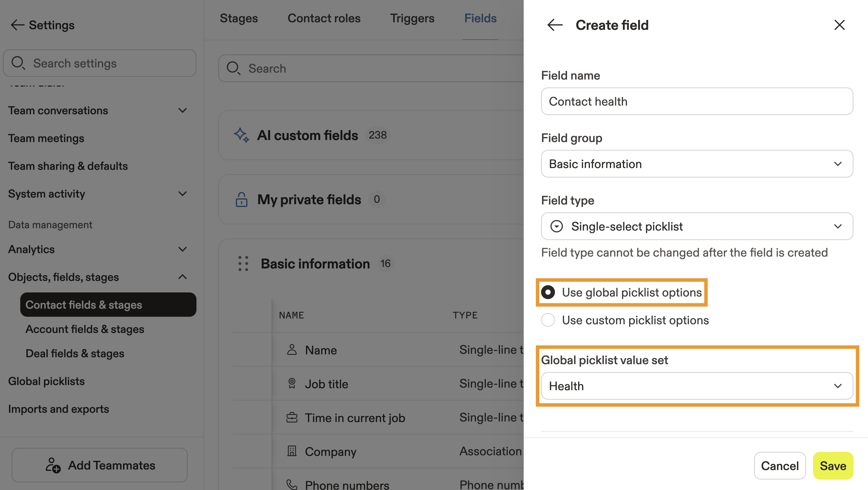Switch to the Triggers tab
Image resolution: width=868 pixels, height=490 pixels.
[x=412, y=18]
